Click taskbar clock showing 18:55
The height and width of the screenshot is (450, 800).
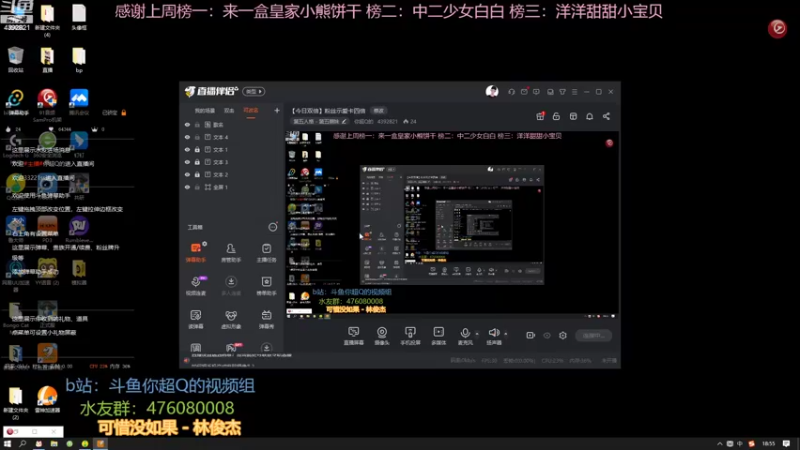(768, 444)
